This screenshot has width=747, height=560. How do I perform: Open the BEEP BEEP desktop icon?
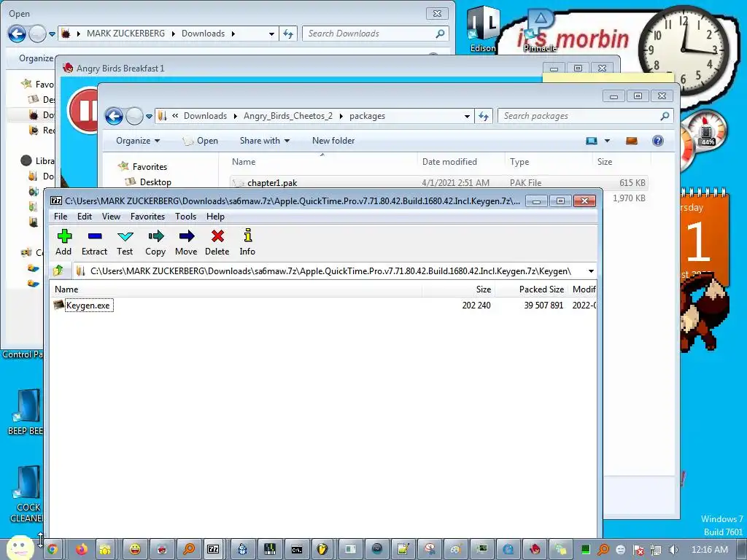(x=26, y=412)
